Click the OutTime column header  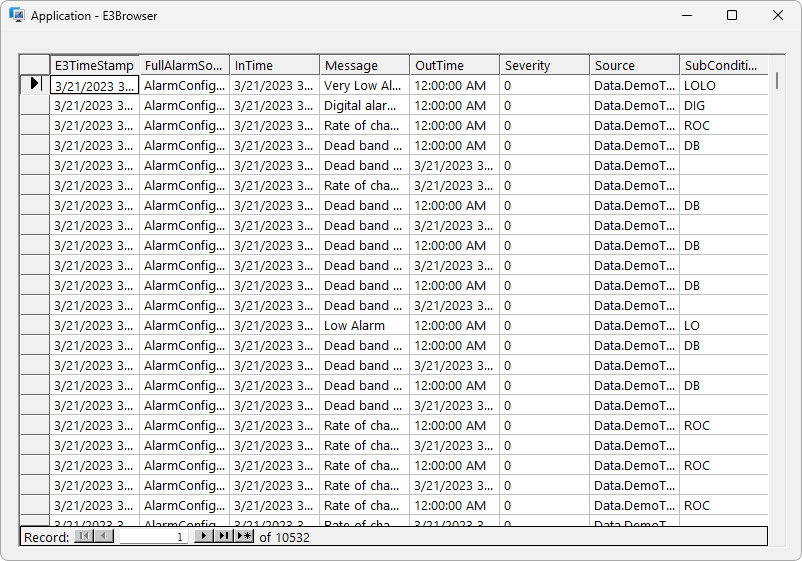pyautogui.click(x=454, y=65)
